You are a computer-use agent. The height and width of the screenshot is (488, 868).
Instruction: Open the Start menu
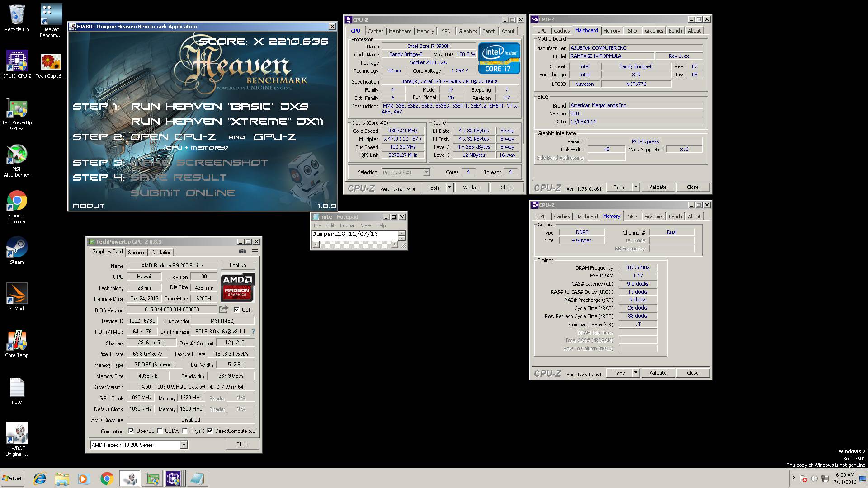pyautogui.click(x=12, y=479)
